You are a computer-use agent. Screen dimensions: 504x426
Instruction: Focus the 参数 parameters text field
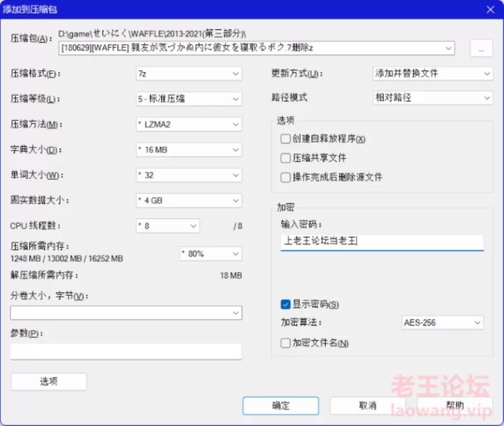[125, 351]
